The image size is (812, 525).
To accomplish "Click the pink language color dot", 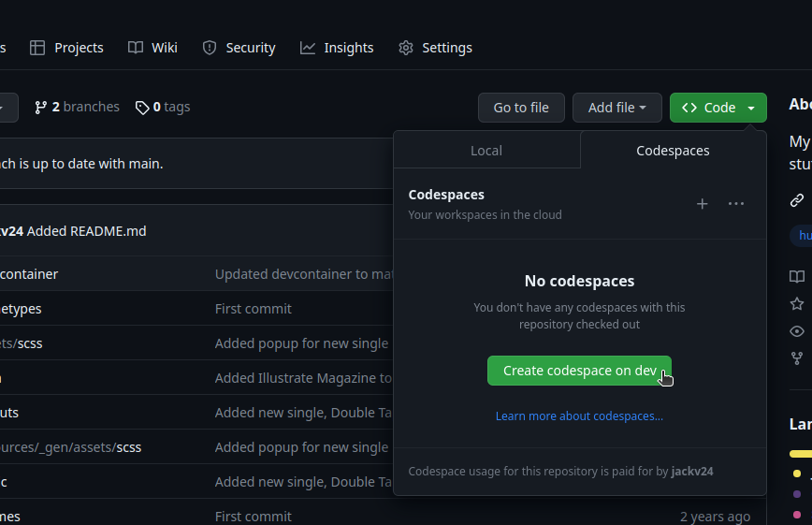I will pos(797,515).
